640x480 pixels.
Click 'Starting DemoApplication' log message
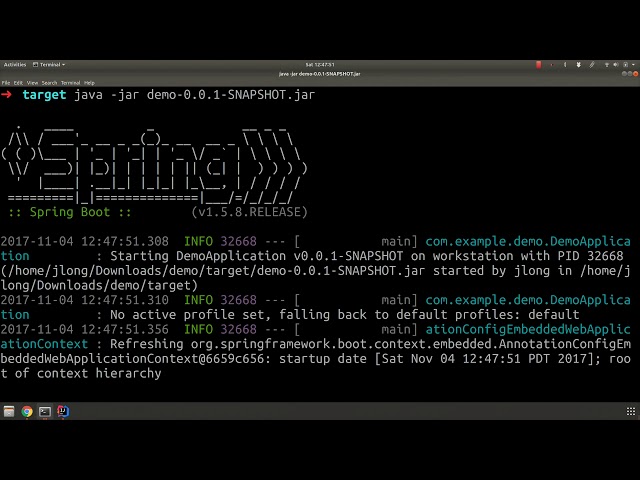click(x=198, y=256)
